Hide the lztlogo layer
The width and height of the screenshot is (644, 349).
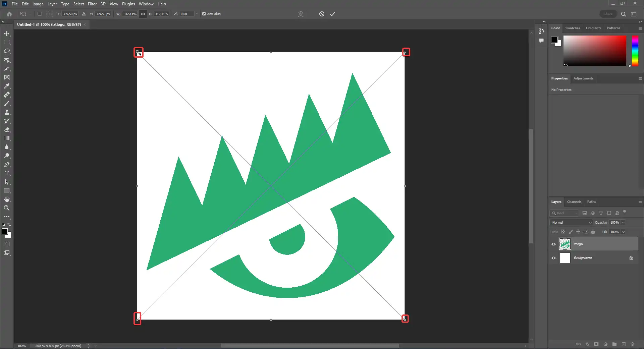tap(554, 244)
